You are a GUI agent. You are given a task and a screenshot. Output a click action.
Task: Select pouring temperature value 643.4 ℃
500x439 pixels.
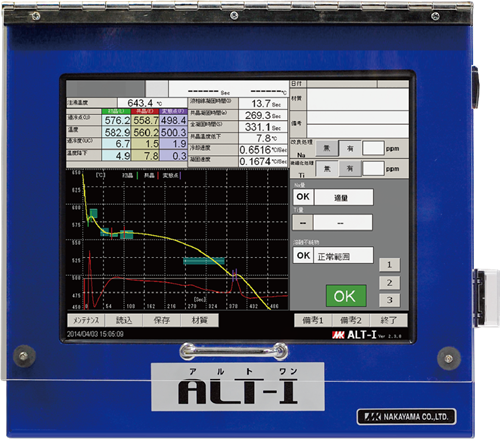pyautogui.click(x=152, y=103)
